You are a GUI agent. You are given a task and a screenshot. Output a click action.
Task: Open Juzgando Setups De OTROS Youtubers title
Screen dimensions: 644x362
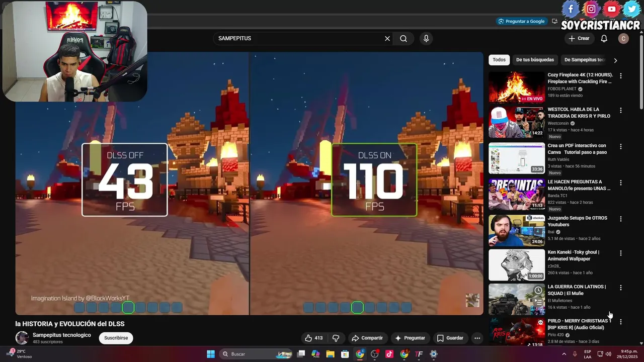(578, 221)
